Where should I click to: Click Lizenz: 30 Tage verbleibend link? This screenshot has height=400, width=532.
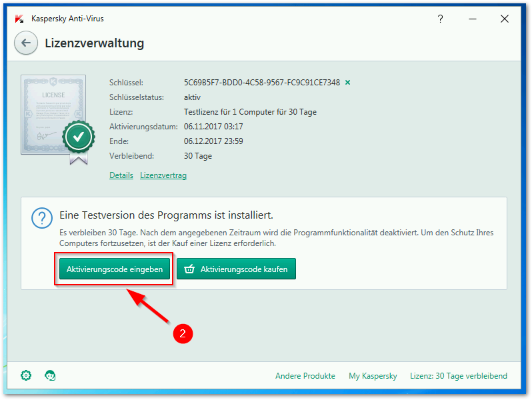click(459, 376)
